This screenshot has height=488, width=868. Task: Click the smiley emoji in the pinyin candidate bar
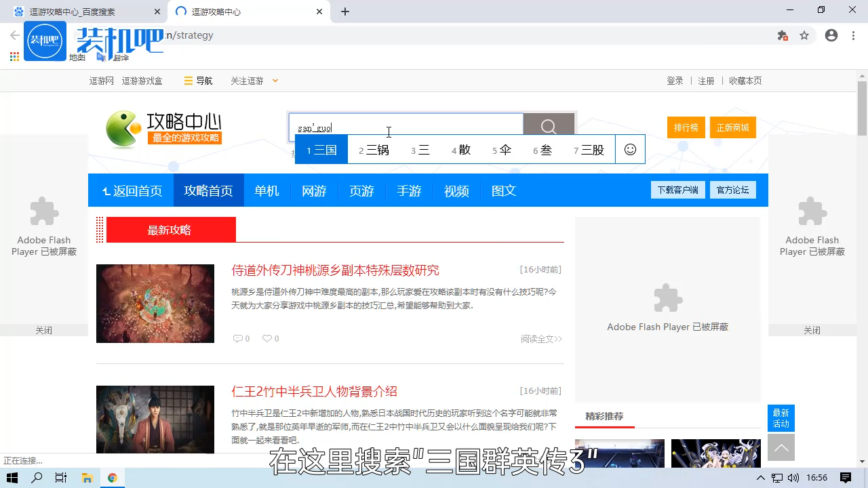pos(630,149)
